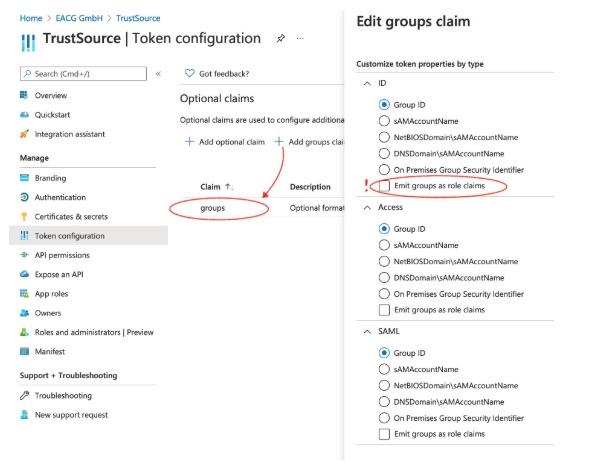Image resolution: width=589 pixels, height=463 pixels.
Task: Open the ellipsis more options menu
Action: pyautogui.click(x=300, y=38)
